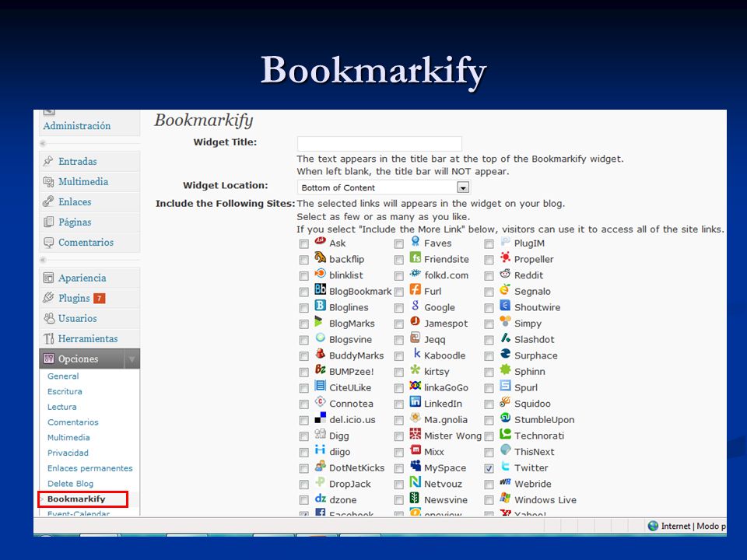Open the Multimedia menu with media icon
Viewport: 747px width, 560px height.
(x=83, y=181)
